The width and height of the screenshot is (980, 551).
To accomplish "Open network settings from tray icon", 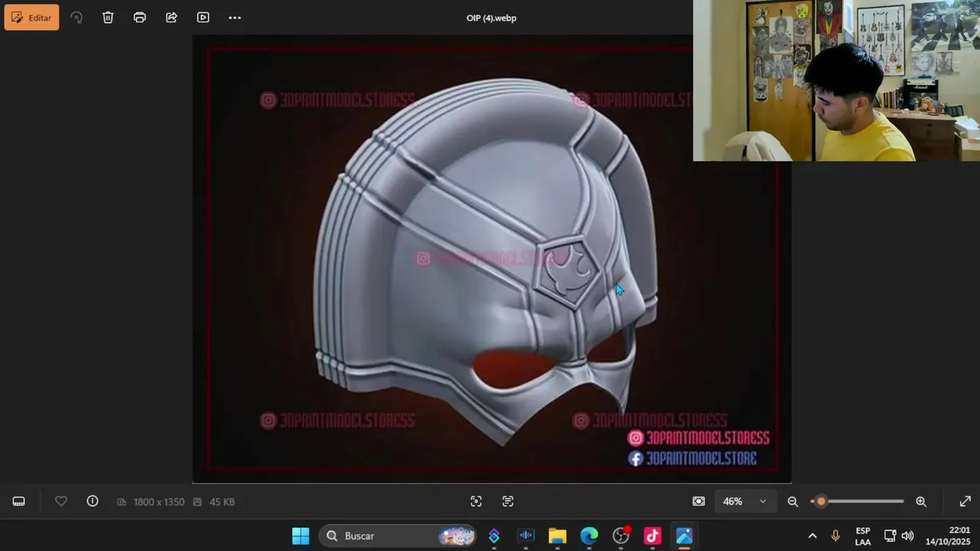I will [x=890, y=536].
